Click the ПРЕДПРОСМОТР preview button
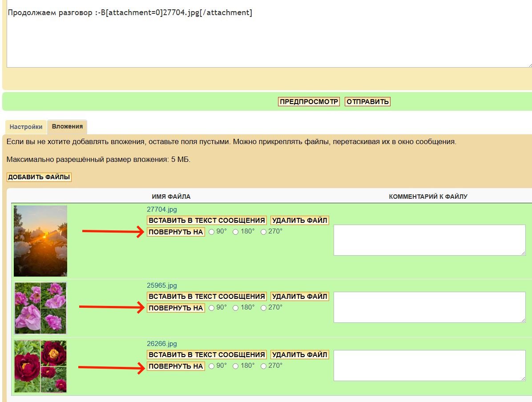This screenshot has height=402, width=532. 309,102
